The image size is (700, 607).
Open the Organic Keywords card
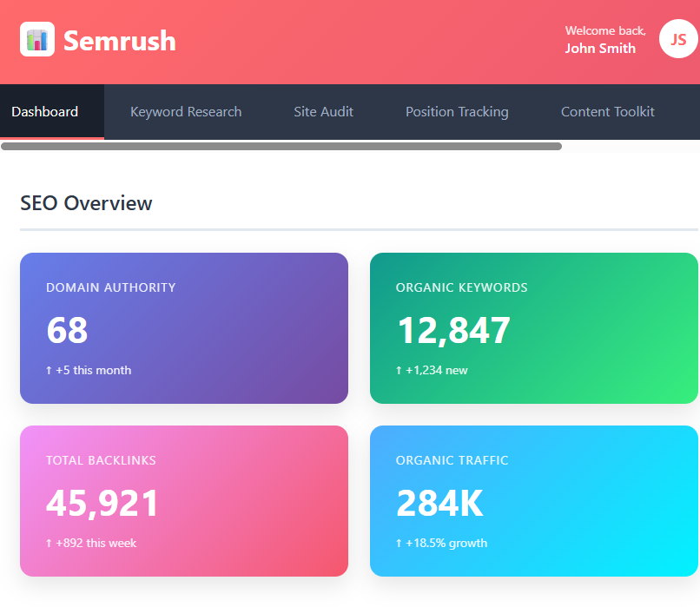(534, 328)
